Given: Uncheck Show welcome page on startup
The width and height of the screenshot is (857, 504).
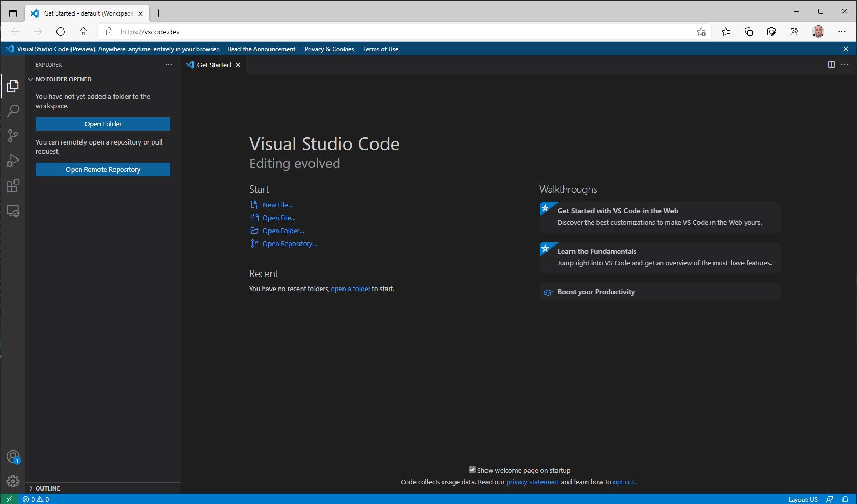Looking at the screenshot, I should (x=472, y=469).
